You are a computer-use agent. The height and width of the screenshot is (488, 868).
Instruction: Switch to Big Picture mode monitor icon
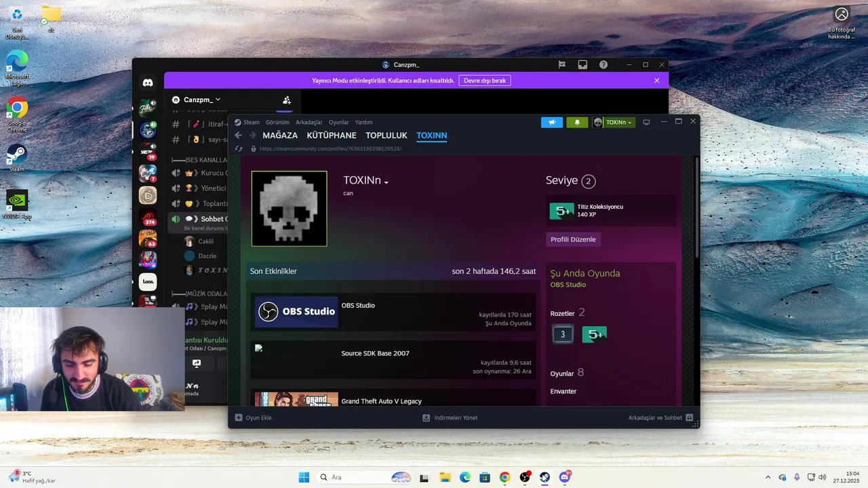tap(646, 122)
